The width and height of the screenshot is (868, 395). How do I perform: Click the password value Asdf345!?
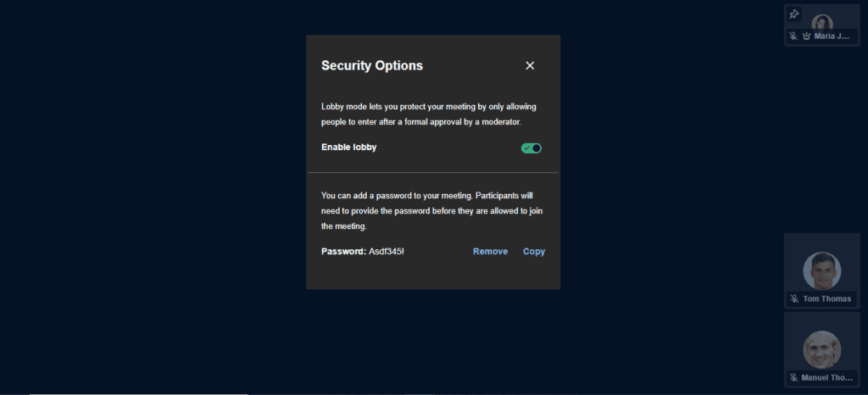387,252
